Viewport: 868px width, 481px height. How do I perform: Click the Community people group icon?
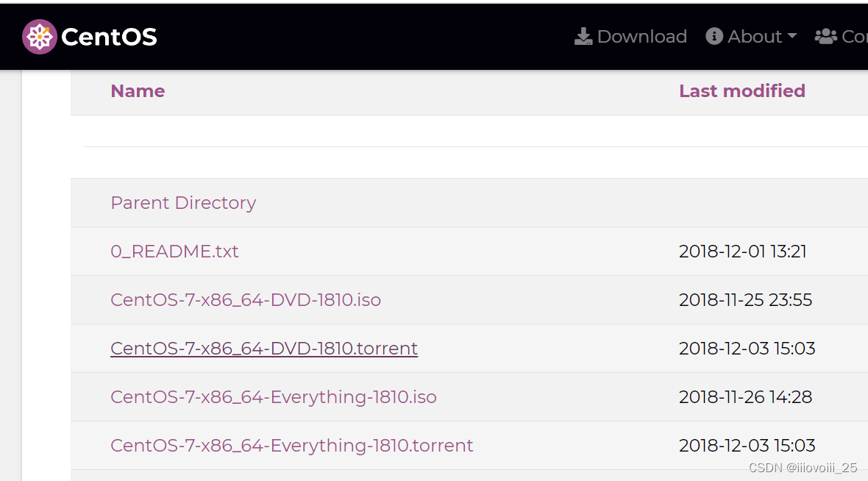click(x=825, y=37)
